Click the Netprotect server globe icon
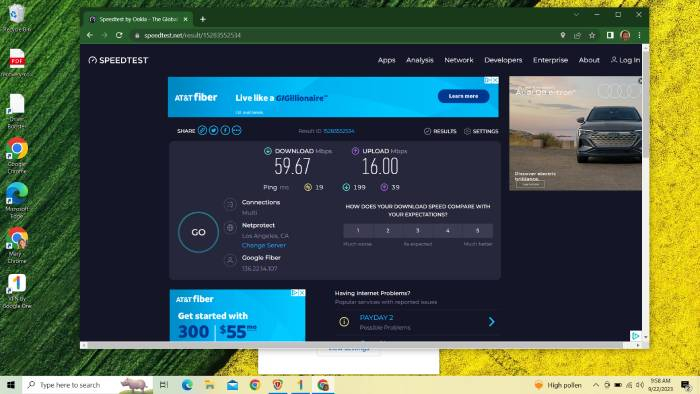 230,228
